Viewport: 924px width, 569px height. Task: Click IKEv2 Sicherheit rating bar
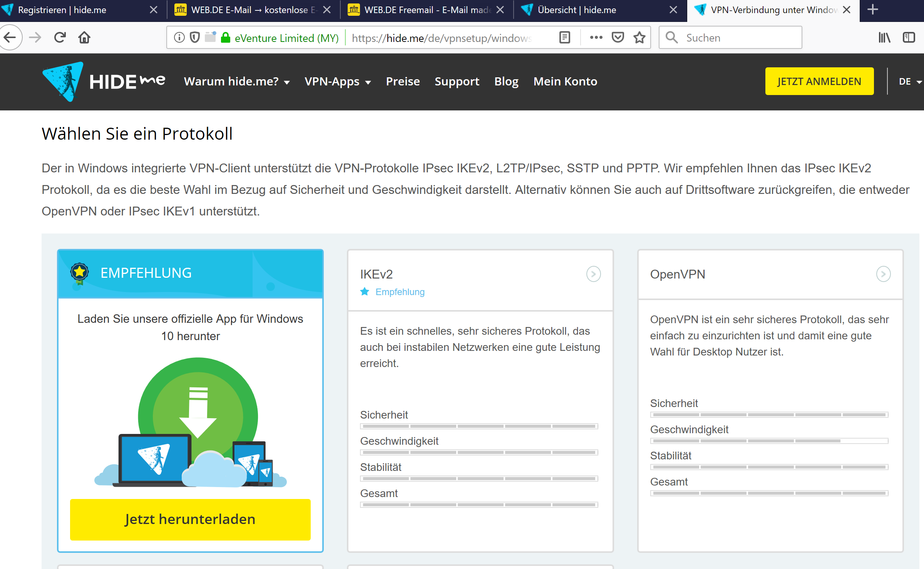pos(479,426)
